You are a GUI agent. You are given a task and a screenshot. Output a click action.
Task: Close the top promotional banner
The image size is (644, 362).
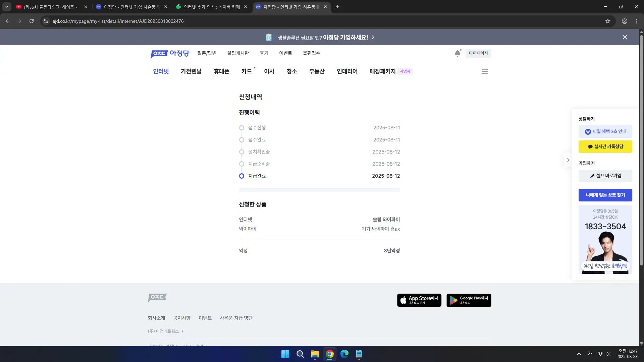pyautogui.click(x=625, y=37)
